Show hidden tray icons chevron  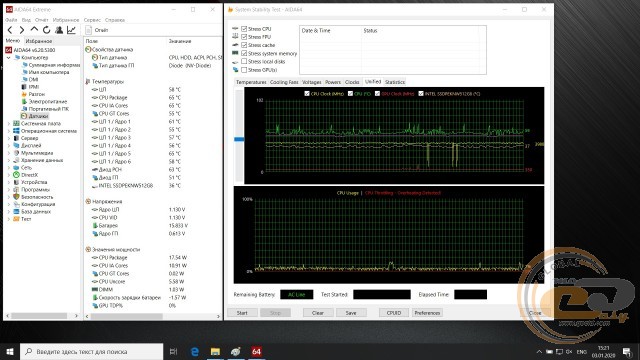(x=539, y=351)
